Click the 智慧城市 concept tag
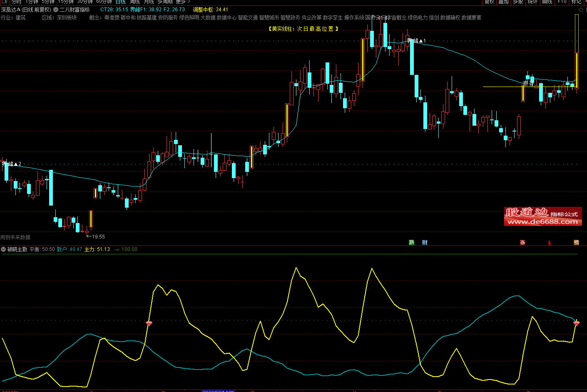 click(x=269, y=17)
